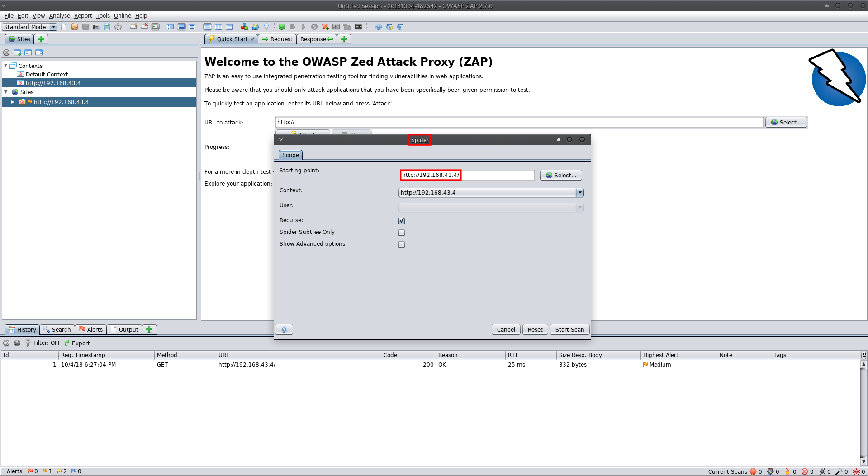Screen dimensions: 868x476
Task: Click the Check for Updates lightning globe icon
Action: pyautogui.click(x=256, y=27)
